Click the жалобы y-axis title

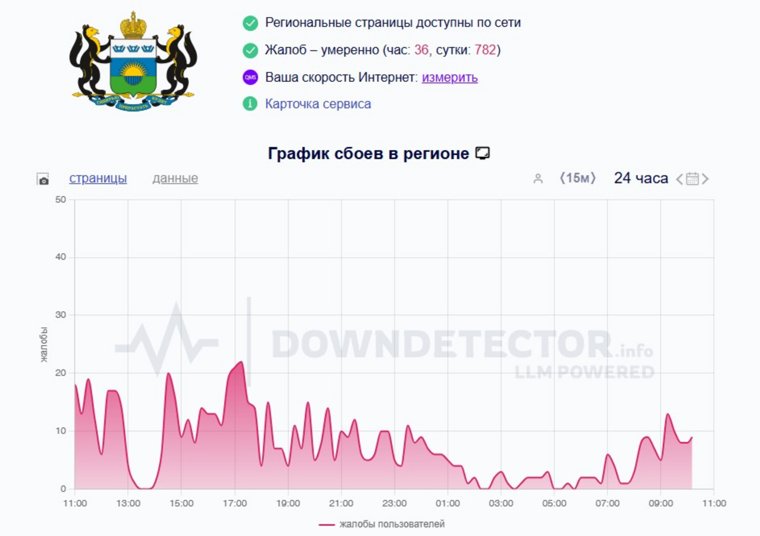pos(44,345)
